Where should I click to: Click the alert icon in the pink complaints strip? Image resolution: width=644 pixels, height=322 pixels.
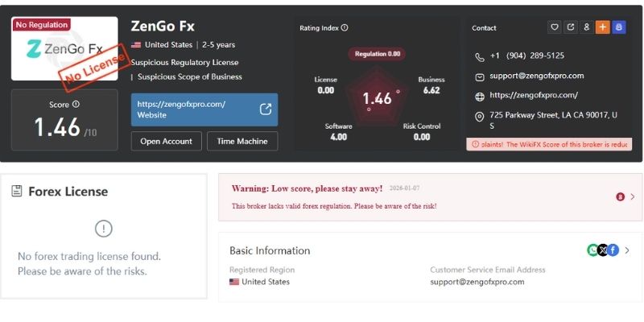(475, 144)
